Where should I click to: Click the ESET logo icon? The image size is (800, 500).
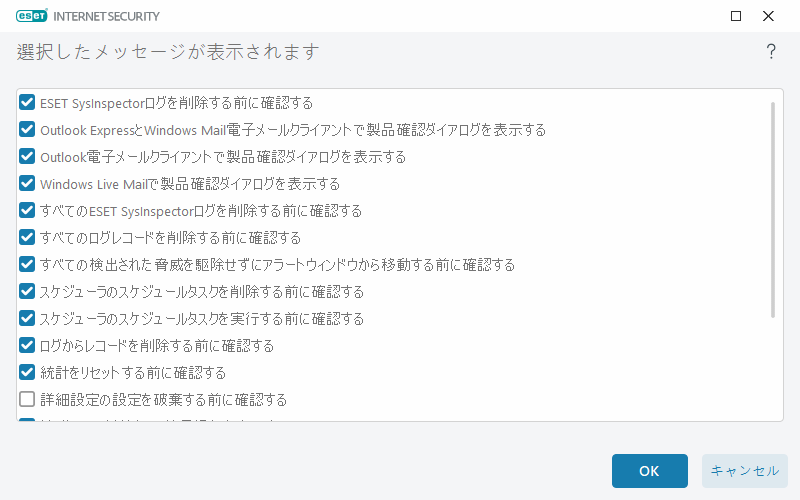[32, 16]
